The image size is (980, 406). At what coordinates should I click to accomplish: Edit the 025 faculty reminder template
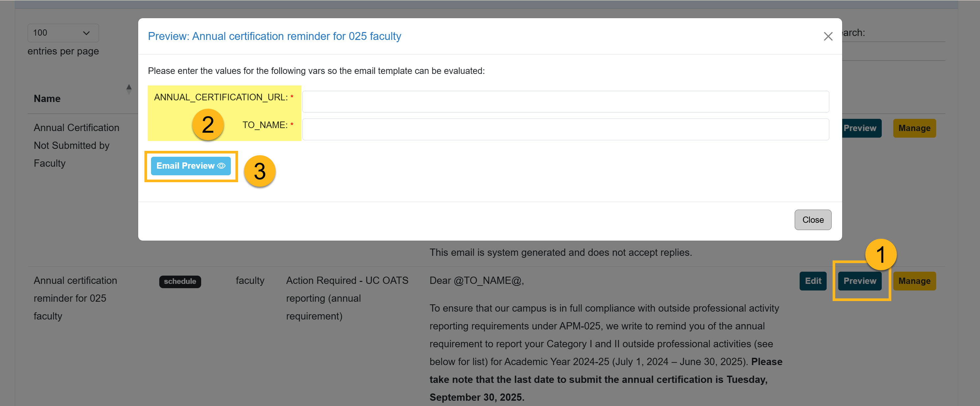812,281
